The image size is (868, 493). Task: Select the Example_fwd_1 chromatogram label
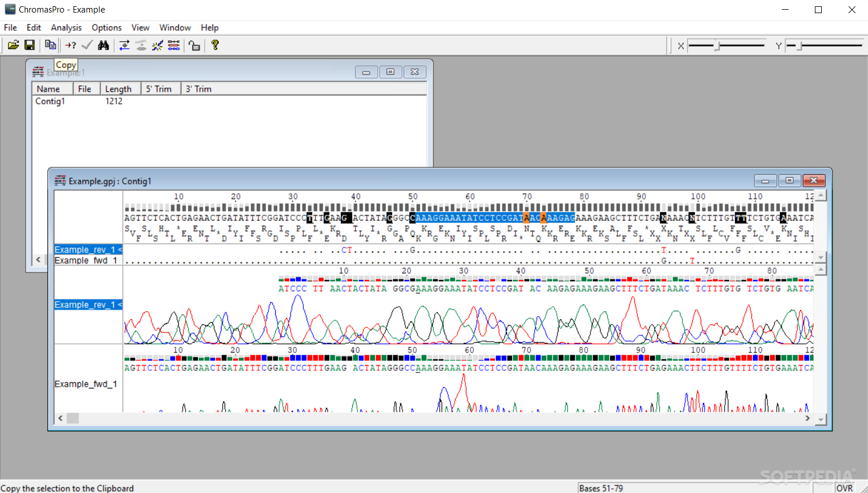click(x=86, y=384)
